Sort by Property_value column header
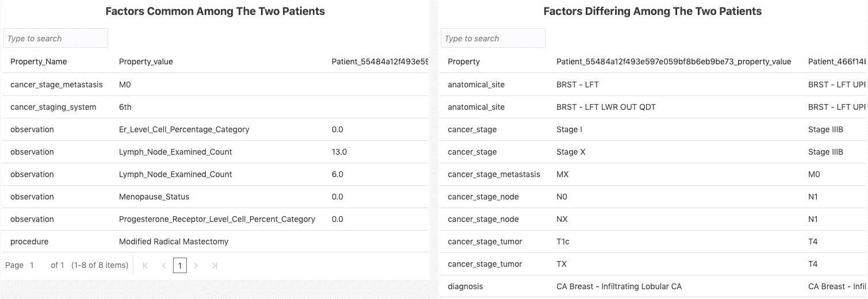This screenshot has width=868, height=299. 145,62
